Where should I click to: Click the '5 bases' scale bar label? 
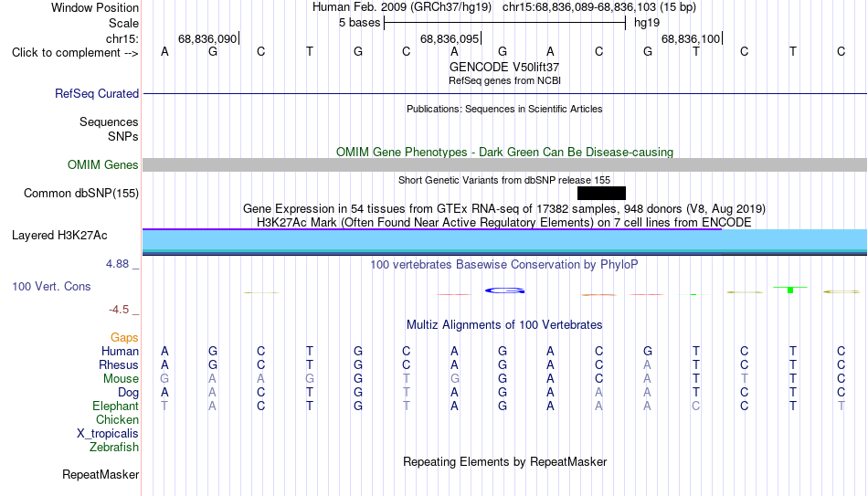pos(359,23)
